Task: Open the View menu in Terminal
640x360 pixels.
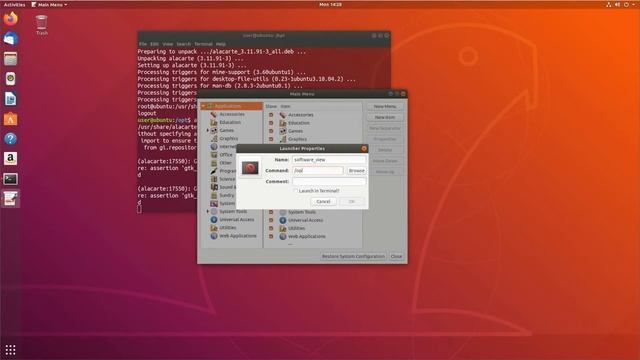Action: click(x=167, y=44)
